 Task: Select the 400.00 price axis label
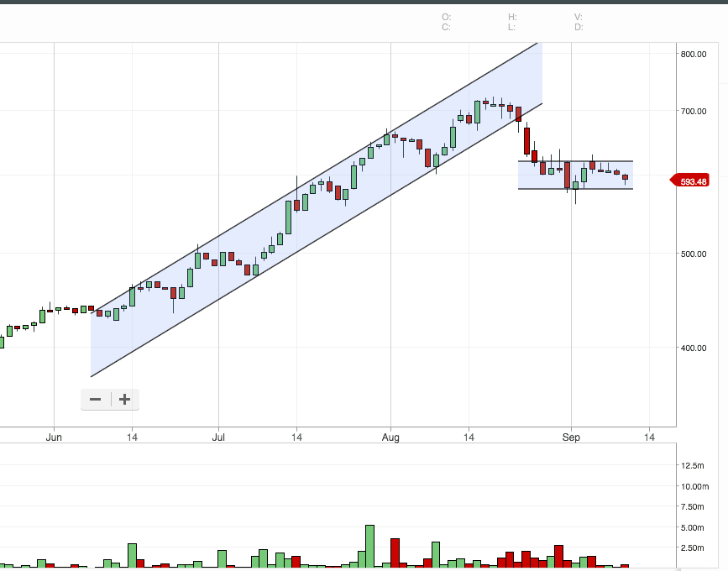point(694,348)
